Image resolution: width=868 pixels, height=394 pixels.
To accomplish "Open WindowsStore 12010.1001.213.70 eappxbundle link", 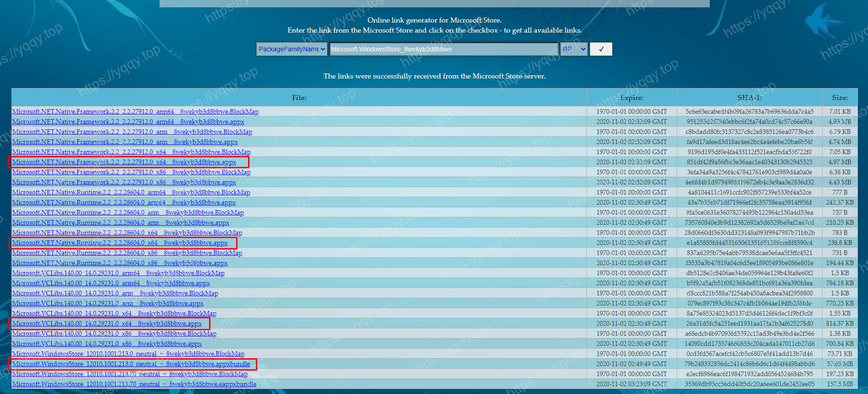I will (134, 384).
